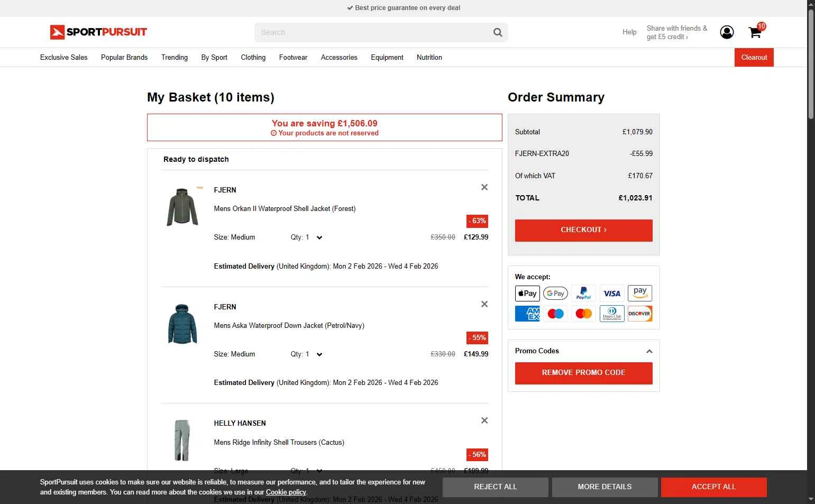Image resolution: width=815 pixels, height=504 pixels.
Task: Click the -55% discount badge
Action: (477, 338)
